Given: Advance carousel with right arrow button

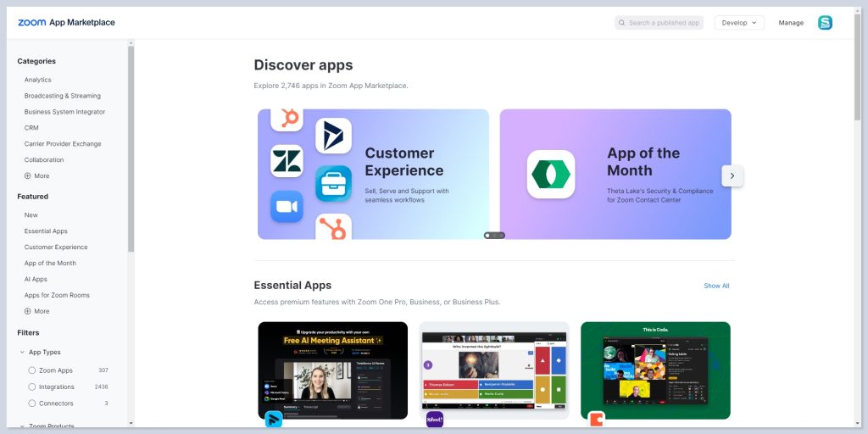Looking at the screenshot, I should tap(732, 175).
